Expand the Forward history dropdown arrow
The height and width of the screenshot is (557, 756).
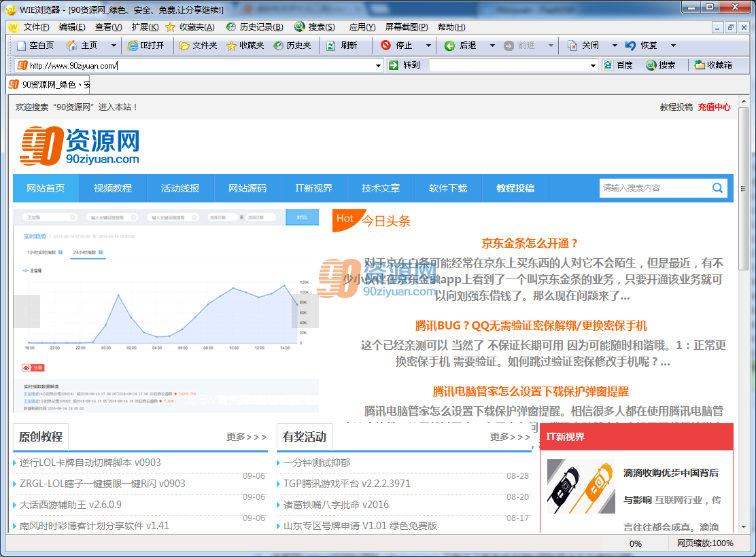[551, 46]
